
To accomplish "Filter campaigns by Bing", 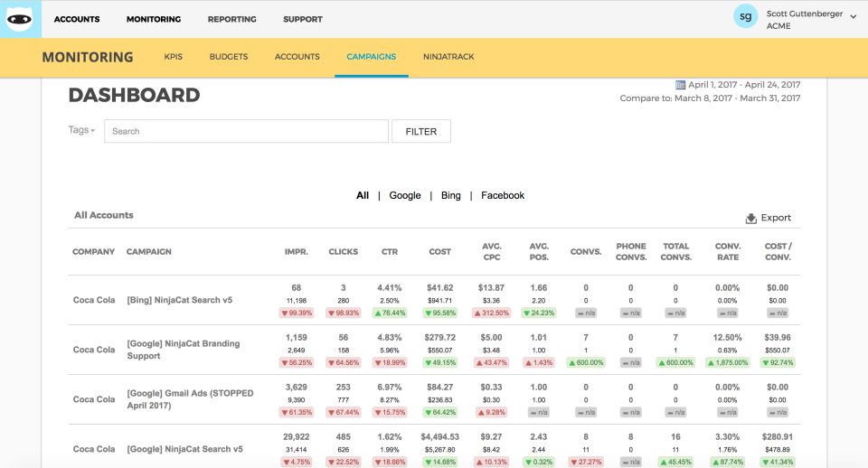I will click(450, 195).
